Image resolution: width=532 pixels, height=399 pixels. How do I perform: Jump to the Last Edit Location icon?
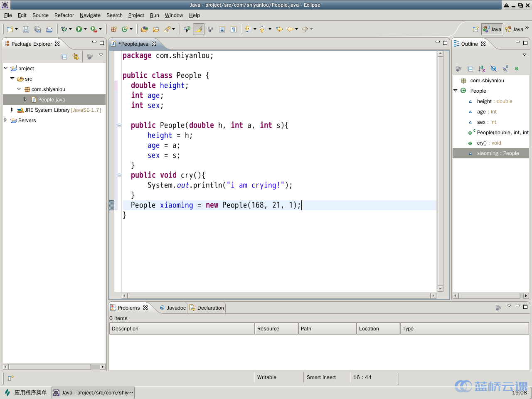tap(279, 29)
